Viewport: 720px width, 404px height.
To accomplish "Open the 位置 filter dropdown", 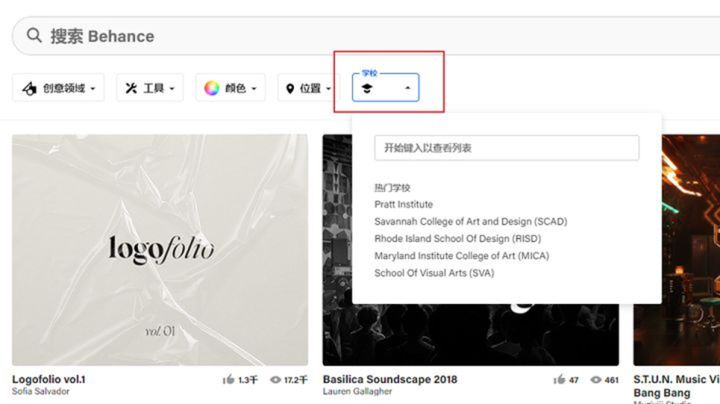I will [x=311, y=88].
